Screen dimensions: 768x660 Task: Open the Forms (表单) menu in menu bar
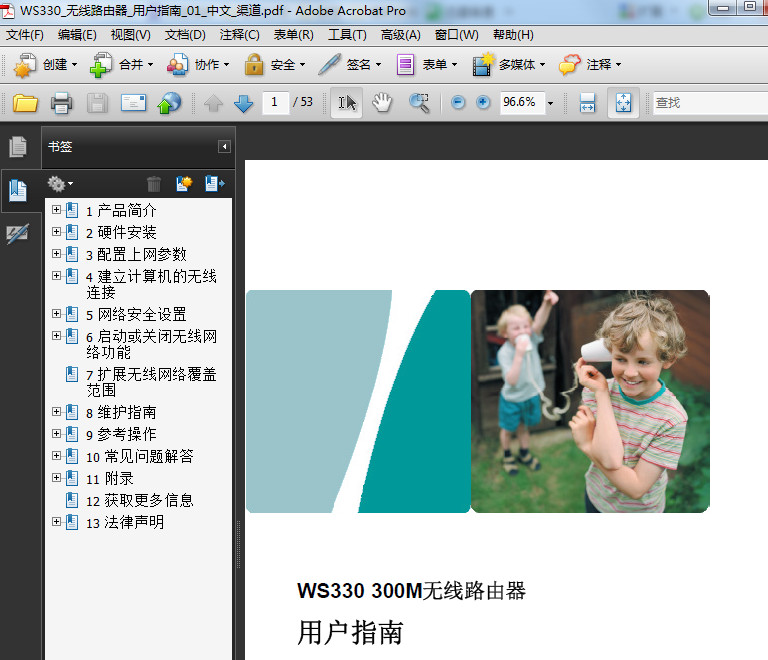(x=293, y=35)
